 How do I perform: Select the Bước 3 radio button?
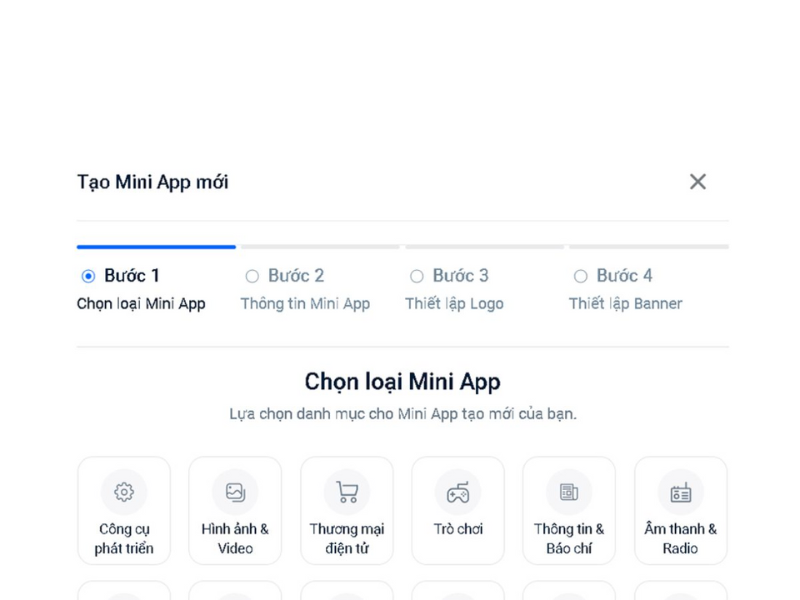point(416,275)
